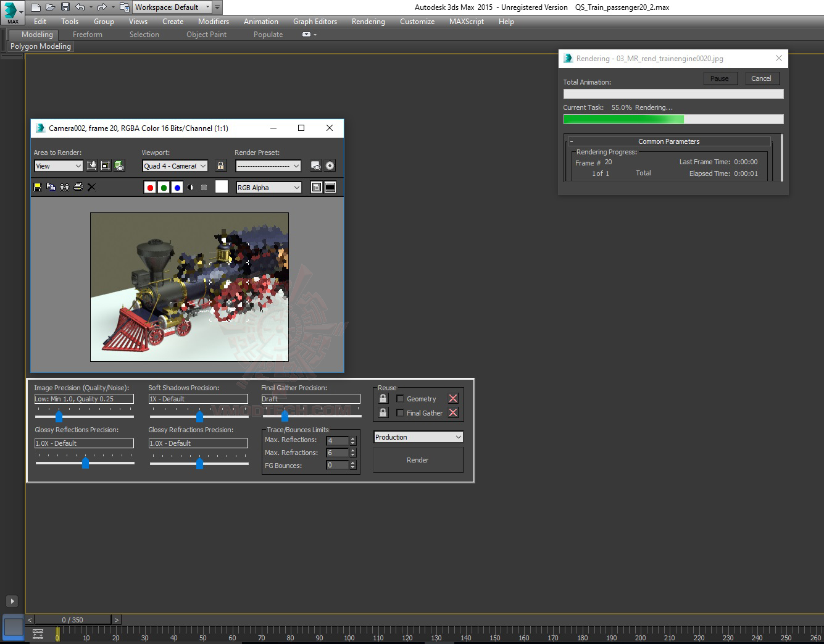Image resolution: width=824 pixels, height=644 pixels.
Task: Click the Print Image icon
Action: tap(78, 187)
